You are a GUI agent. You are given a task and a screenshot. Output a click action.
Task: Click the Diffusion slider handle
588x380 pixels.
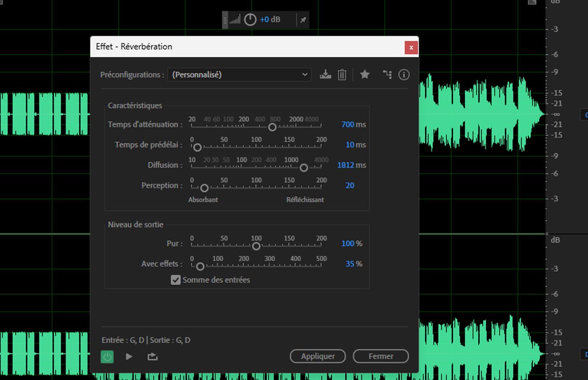[x=304, y=168]
